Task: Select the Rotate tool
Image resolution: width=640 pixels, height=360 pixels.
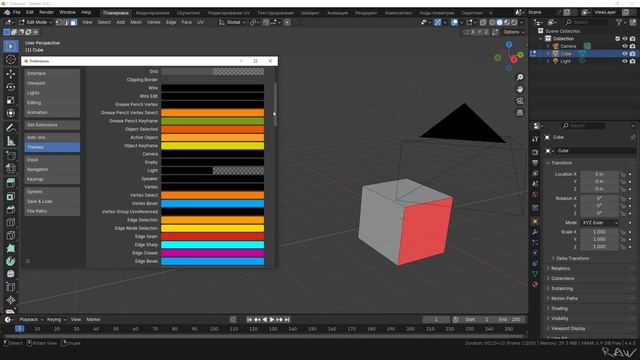Action: tap(11, 87)
